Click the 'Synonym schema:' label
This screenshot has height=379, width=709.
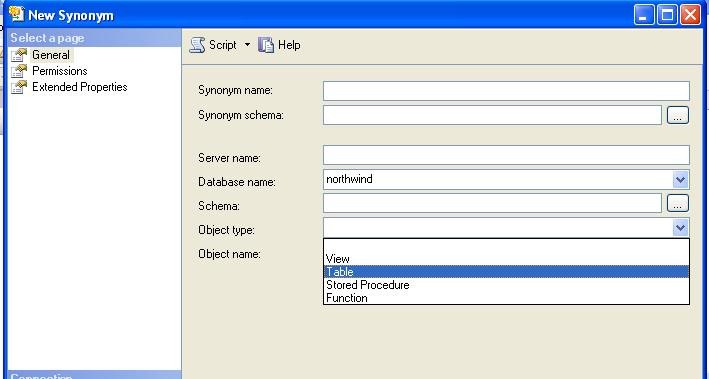[241, 115]
